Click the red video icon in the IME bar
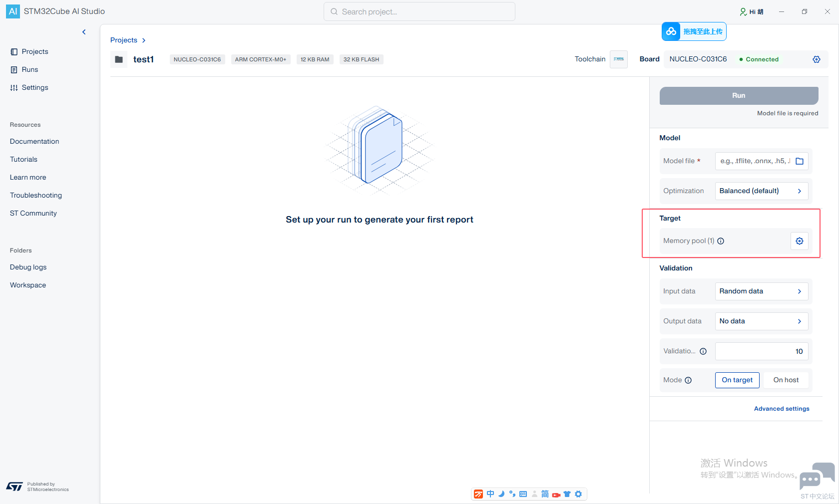839x504 pixels. 556,495
